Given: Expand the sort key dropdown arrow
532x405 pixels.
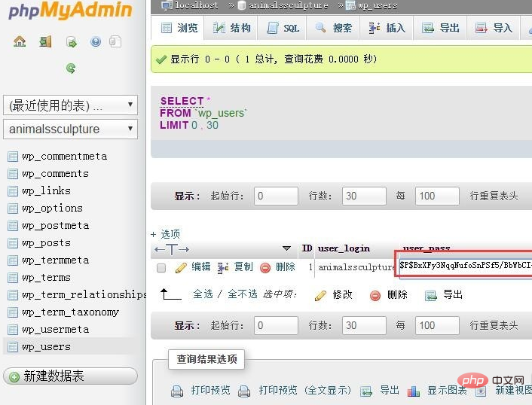Looking at the screenshot, I should [286, 248].
